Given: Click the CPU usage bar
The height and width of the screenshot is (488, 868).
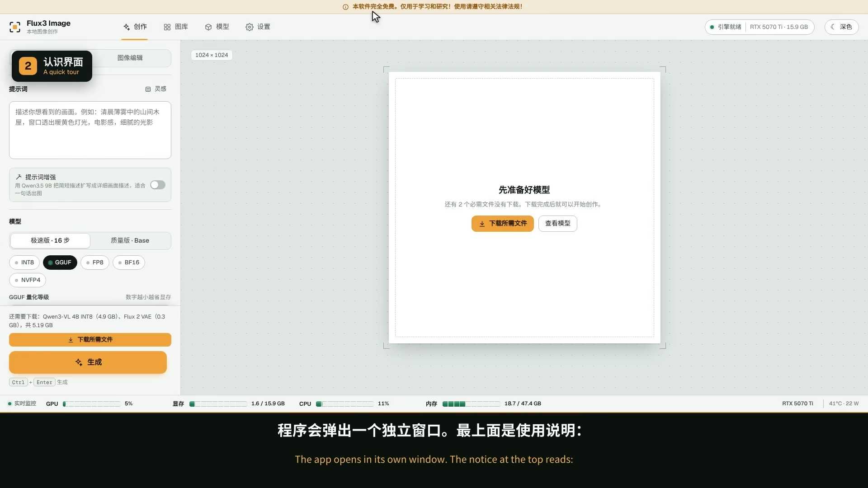Looking at the screenshot, I should [x=345, y=404].
